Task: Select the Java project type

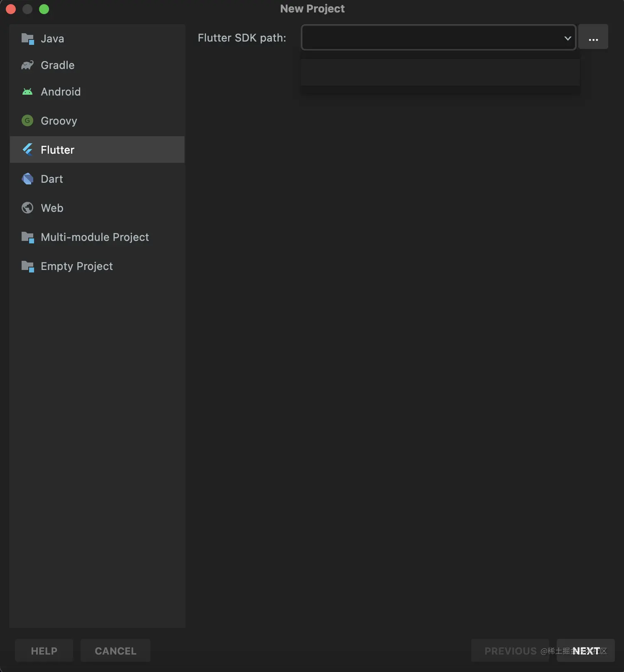Action: point(97,39)
